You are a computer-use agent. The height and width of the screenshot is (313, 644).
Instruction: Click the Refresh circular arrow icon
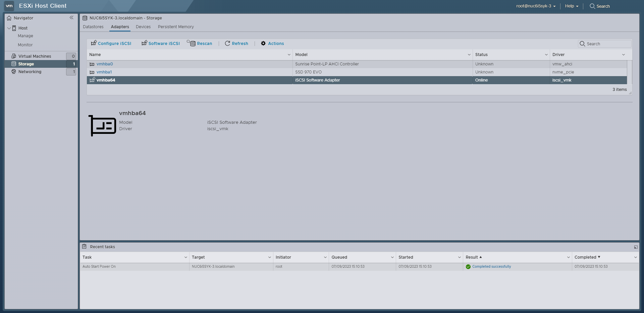[x=227, y=43]
